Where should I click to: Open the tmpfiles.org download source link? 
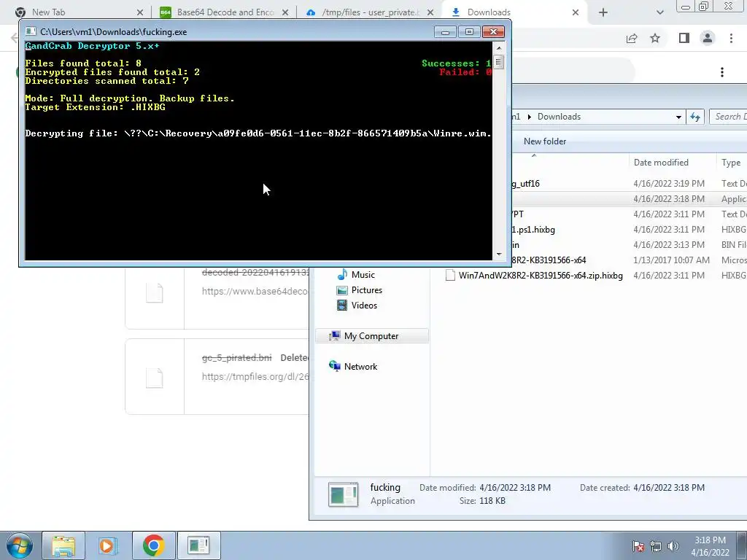[x=255, y=376]
